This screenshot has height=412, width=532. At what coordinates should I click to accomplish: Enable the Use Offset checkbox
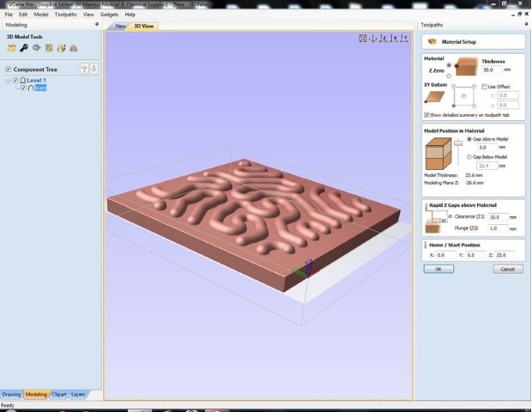(484, 87)
